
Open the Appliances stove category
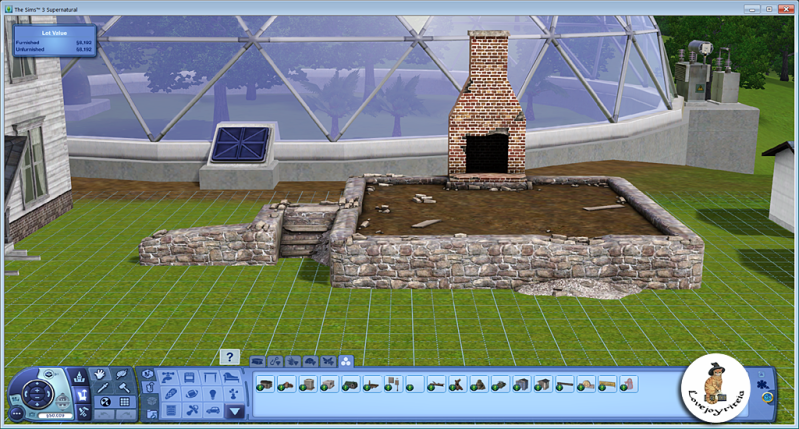[x=189, y=378]
